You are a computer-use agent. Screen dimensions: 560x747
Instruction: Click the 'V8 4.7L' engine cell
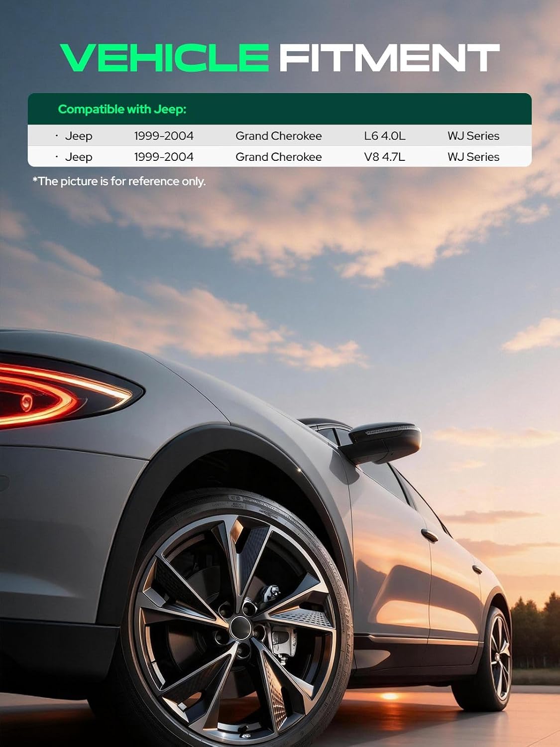tap(385, 157)
